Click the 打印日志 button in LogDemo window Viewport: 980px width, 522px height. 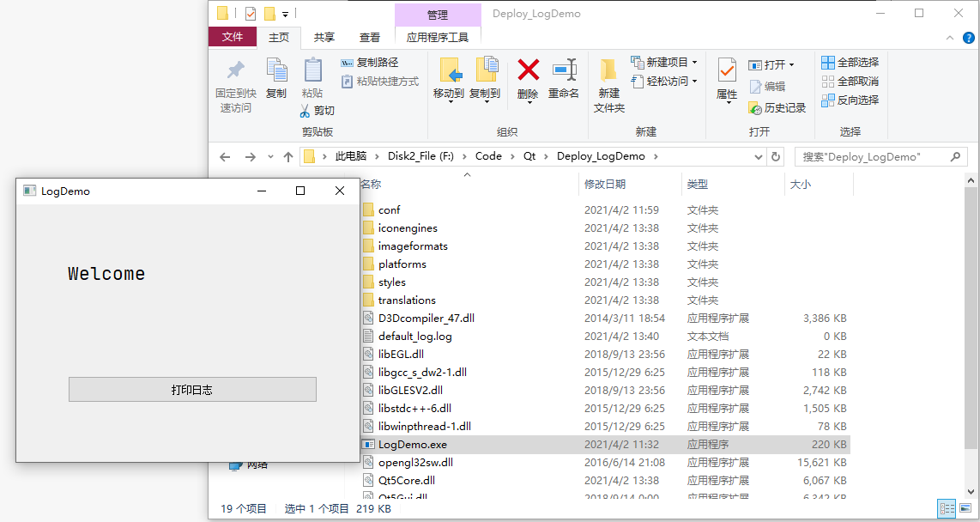tap(192, 390)
